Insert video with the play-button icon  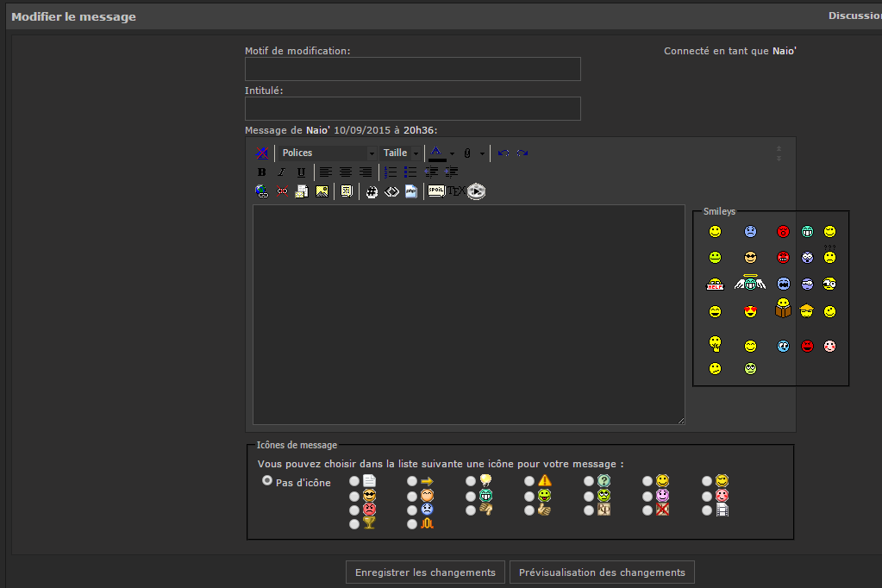[477, 191]
